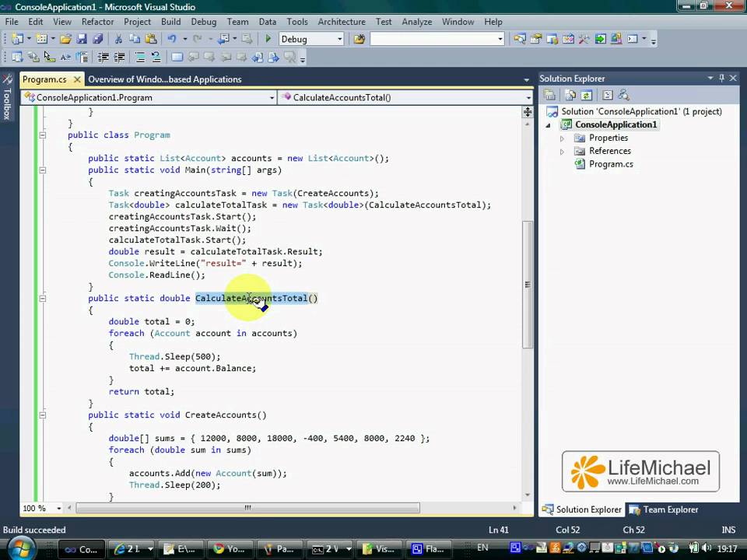Open the Debug configuration dropdown
The width and height of the screenshot is (747, 560).
(340, 39)
